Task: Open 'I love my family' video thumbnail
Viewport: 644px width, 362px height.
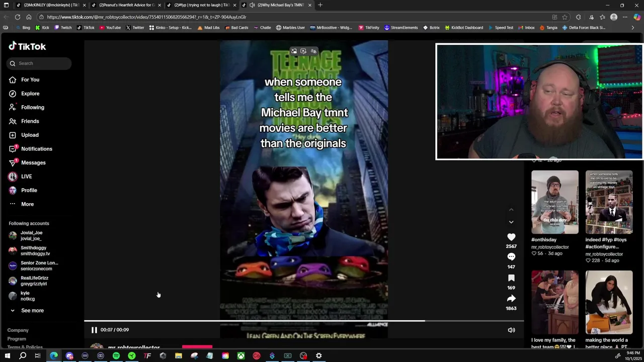Action: click(x=555, y=302)
